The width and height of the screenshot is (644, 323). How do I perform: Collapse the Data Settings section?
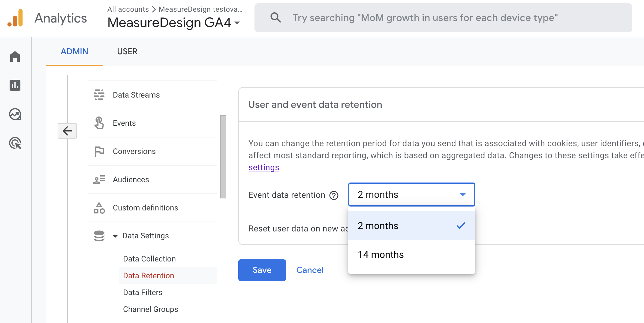pos(115,236)
